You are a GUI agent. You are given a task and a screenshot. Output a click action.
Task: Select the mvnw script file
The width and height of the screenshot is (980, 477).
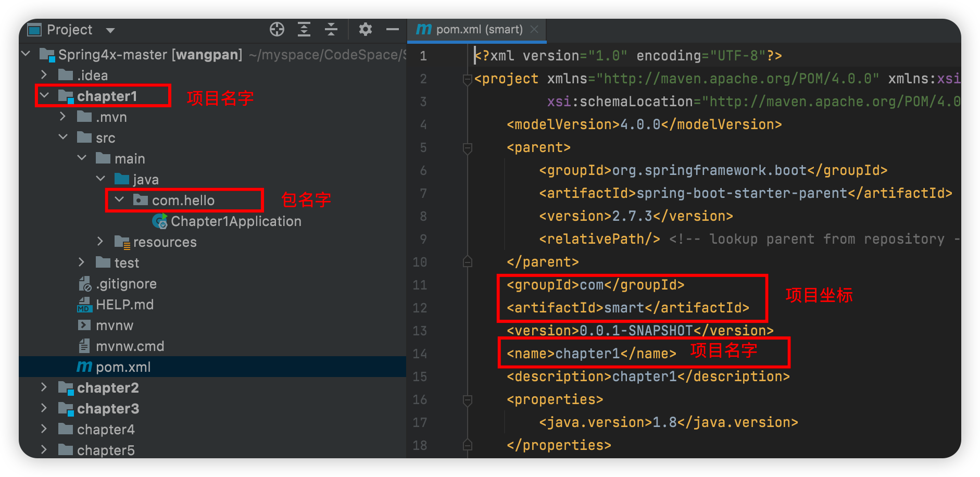coord(115,325)
